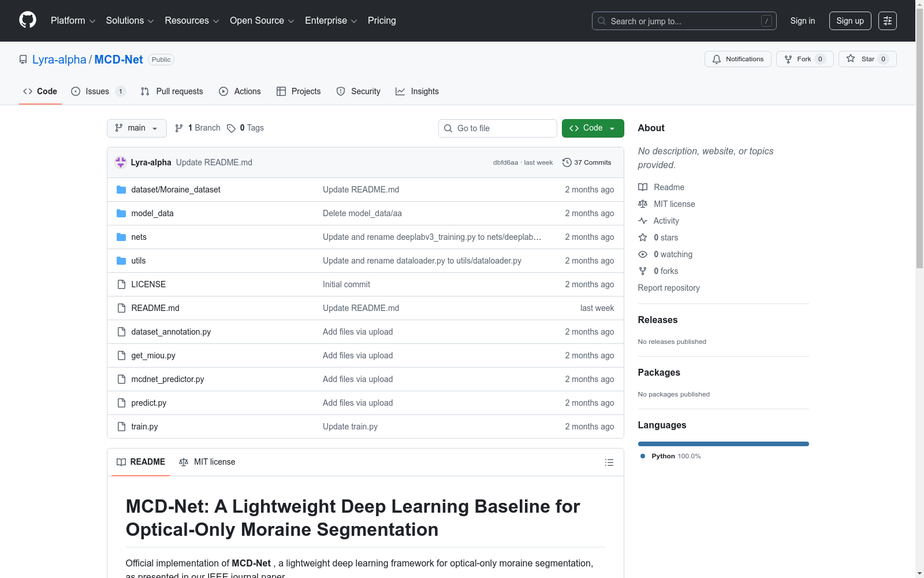Click the fork icon beside 0 forks
924x578 pixels.
pyautogui.click(x=643, y=271)
